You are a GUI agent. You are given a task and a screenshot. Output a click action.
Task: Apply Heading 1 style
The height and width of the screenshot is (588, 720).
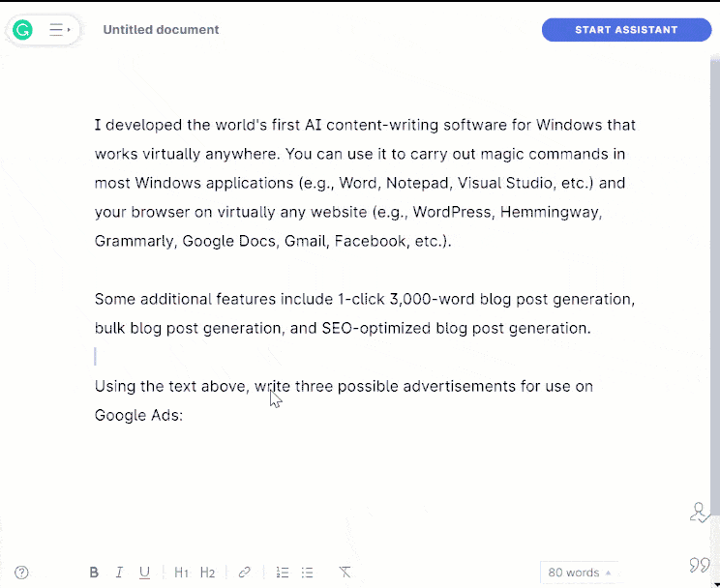181,573
